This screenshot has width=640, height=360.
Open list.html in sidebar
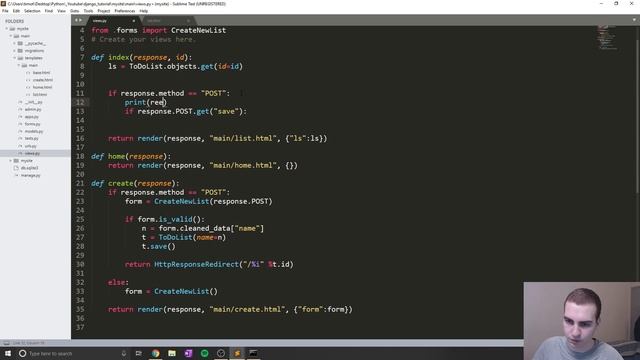[40, 95]
